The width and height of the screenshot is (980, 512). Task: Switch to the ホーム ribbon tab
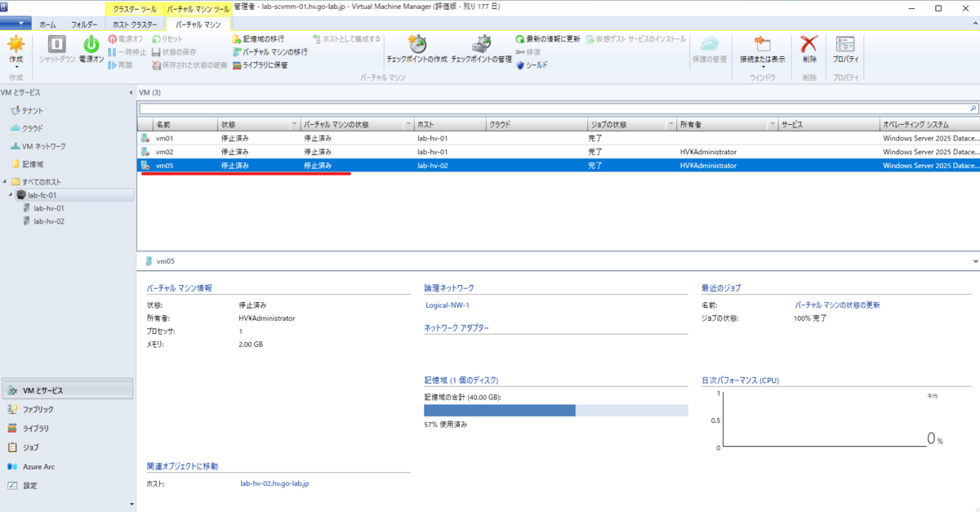point(48,24)
